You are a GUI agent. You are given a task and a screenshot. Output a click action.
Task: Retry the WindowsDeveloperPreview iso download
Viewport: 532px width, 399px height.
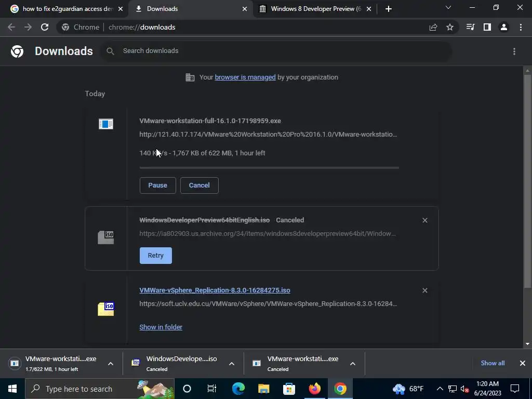(156, 256)
